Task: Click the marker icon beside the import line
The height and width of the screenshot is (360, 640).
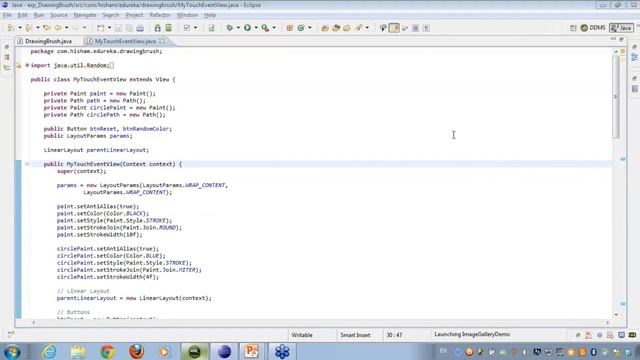Action: (x=18, y=65)
